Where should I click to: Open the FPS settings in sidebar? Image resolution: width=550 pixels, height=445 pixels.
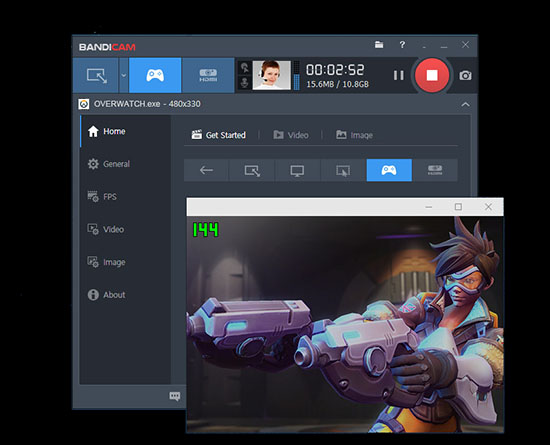tap(102, 196)
